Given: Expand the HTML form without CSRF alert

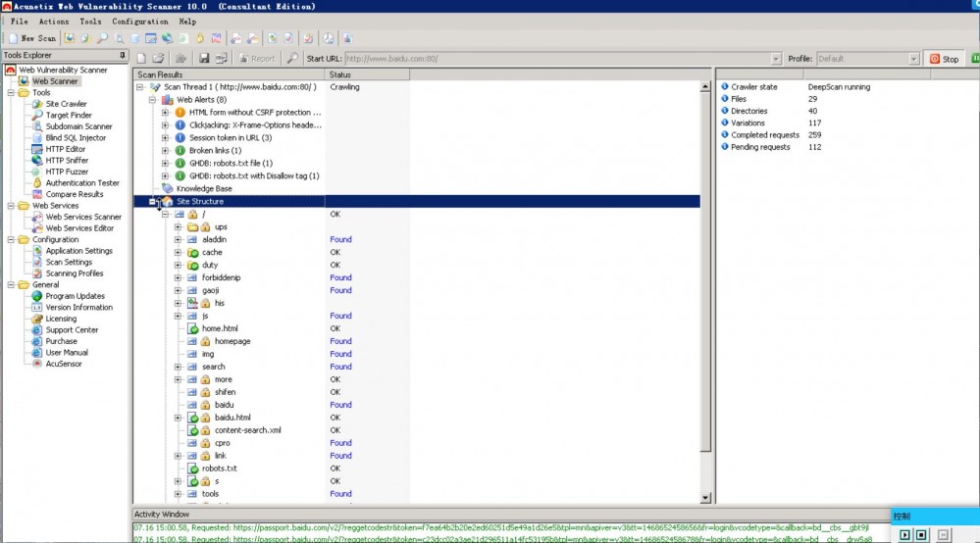Looking at the screenshot, I should point(166,113).
